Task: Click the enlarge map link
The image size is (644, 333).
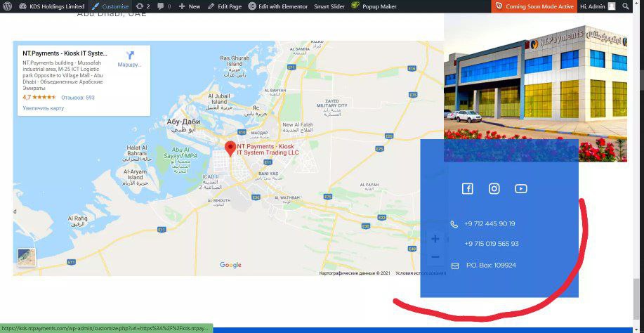Action: (43, 108)
